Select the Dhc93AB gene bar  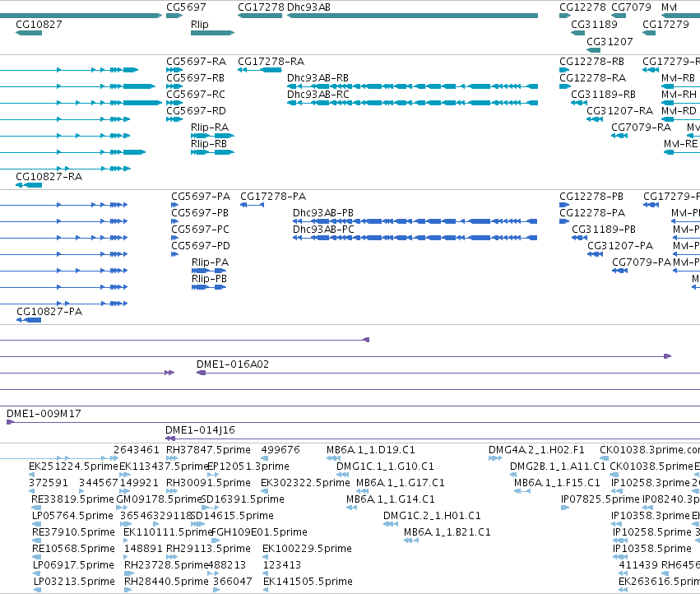click(x=412, y=16)
